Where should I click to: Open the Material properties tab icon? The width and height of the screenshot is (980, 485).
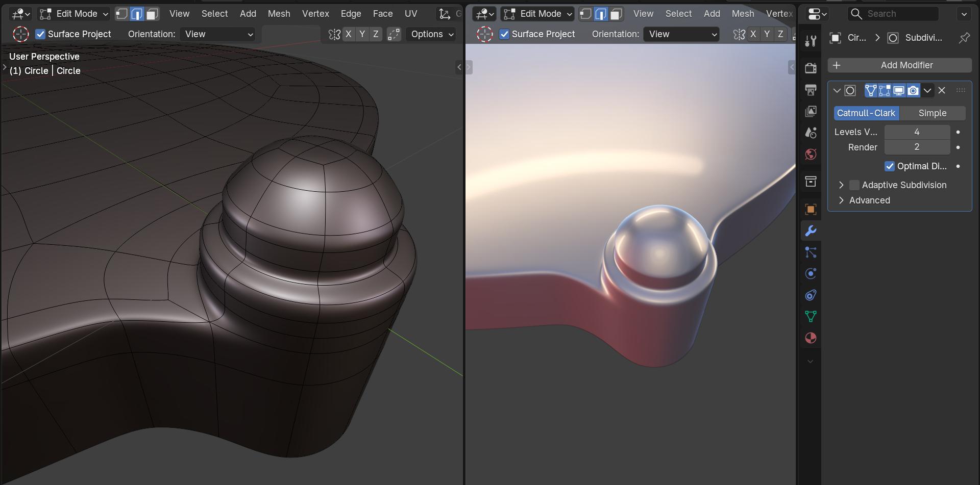[x=811, y=338]
